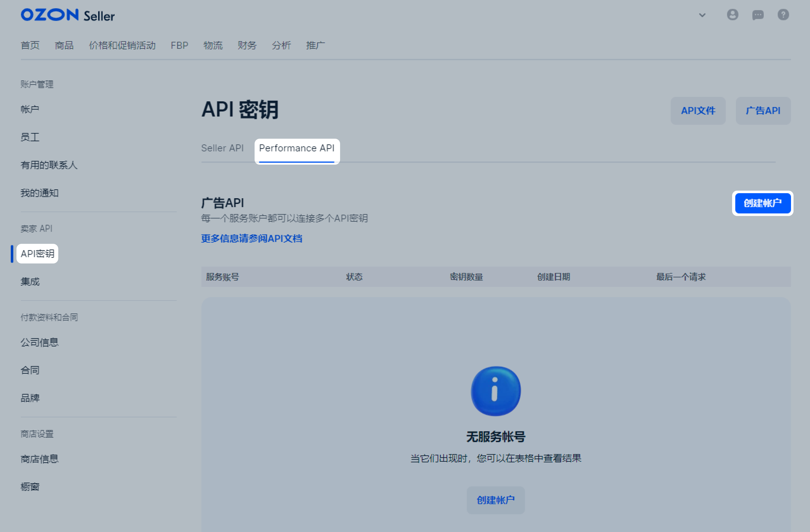This screenshot has height=532, width=810.
Task: Click the 创建日期 column header
Action: click(x=554, y=277)
